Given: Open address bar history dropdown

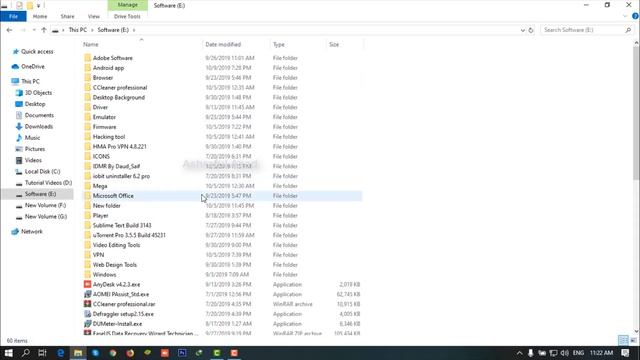Looking at the screenshot, I should 522,30.
